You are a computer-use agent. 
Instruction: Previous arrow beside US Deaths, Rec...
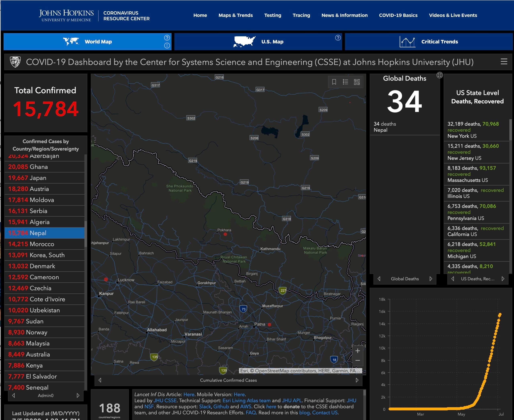point(453,279)
